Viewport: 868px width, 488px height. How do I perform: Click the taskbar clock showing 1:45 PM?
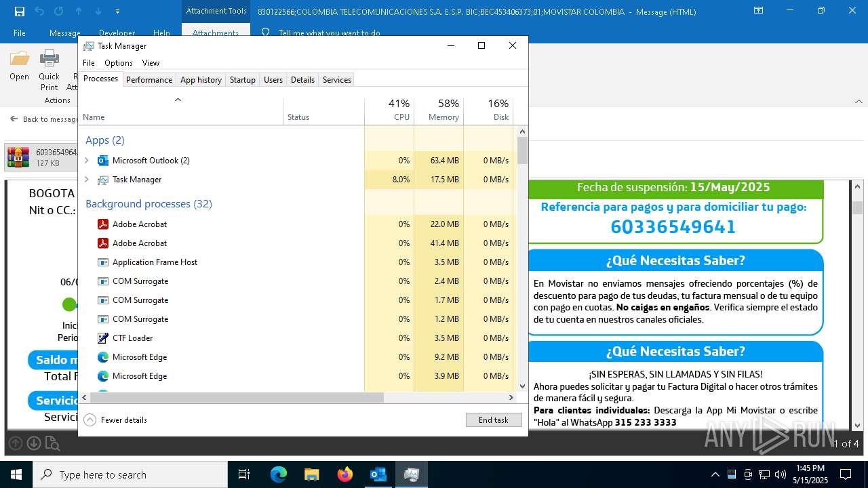click(810, 474)
